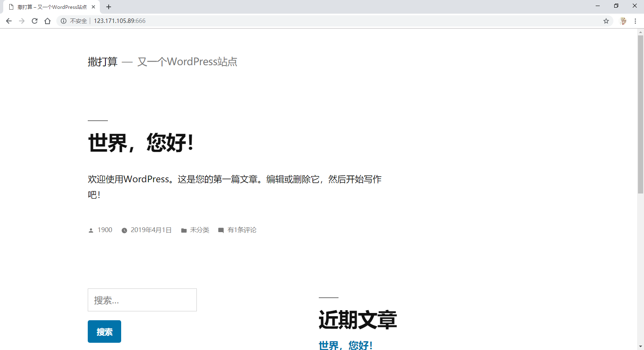Bookmark this page with the star icon
Screen dimensions: 644x350
(606, 21)
